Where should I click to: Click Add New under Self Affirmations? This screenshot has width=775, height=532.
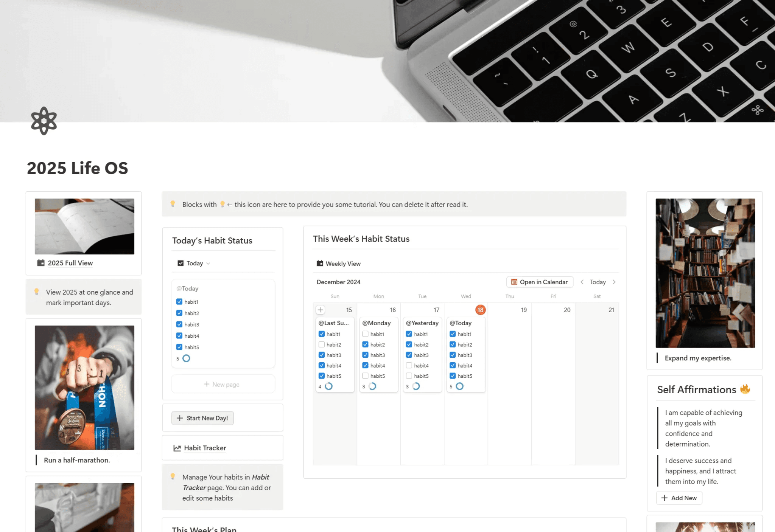coord(679,498)
